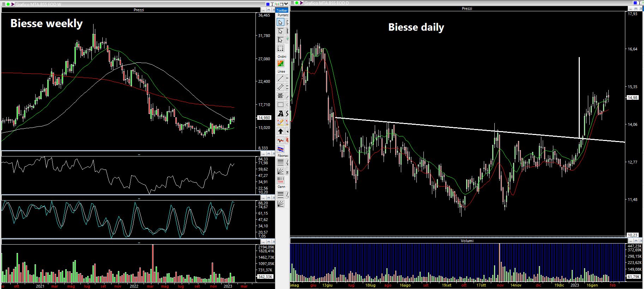Viewport: 644px width, 289px height.
Task: Minimize the weekly stochastic indicator pane
Action: coord(264,198)
